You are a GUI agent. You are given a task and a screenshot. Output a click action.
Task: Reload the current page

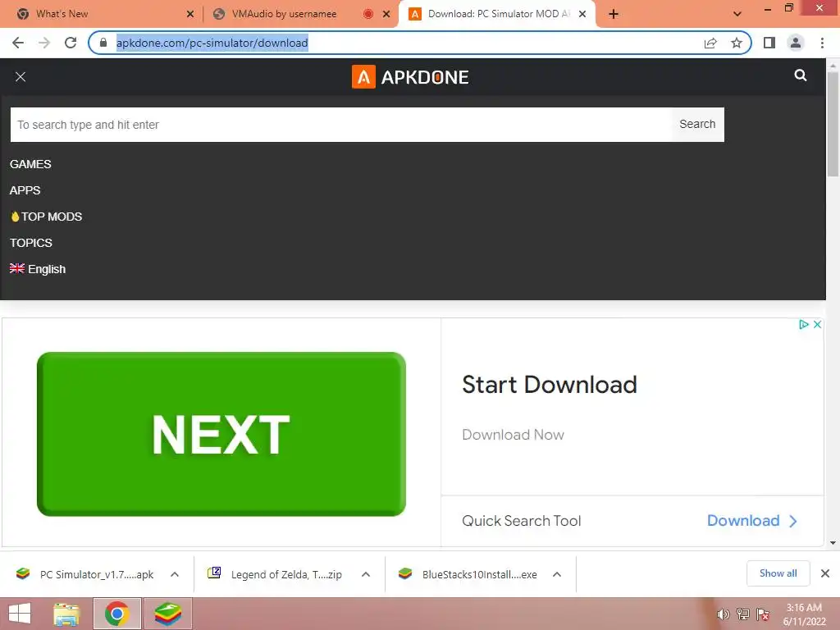(71, 43)
